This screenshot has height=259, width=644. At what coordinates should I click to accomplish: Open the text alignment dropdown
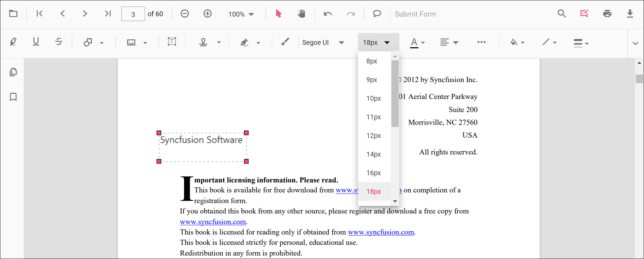pos(449,42)
